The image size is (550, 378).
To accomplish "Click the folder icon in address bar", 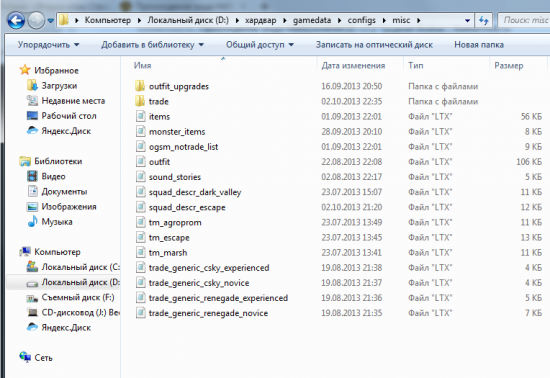I will pyautogui.click(x=63, y=20).
